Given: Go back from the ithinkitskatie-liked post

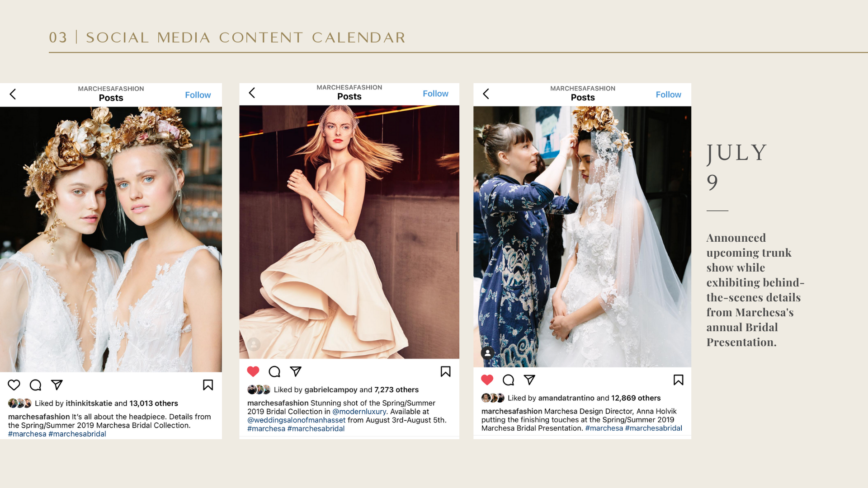Looking at the screenshot, I should tap(13, 94).
